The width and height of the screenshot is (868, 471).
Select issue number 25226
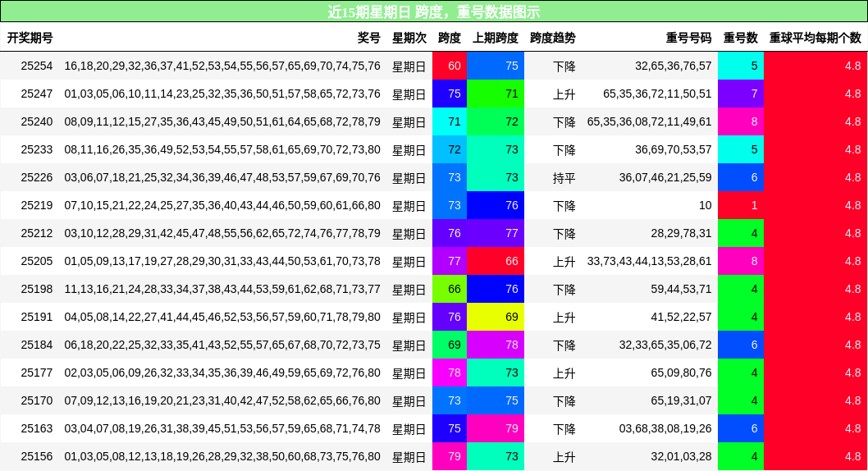(37, 177)
